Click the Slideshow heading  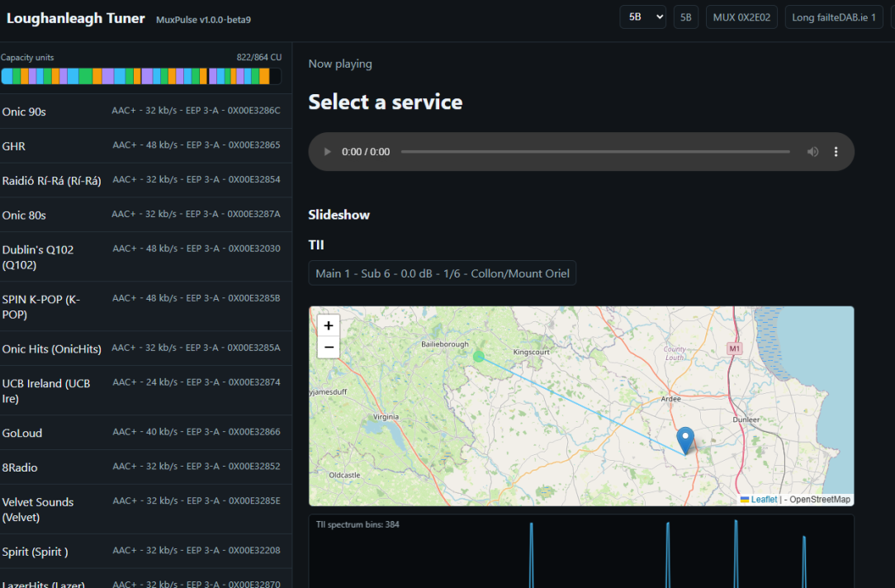pos(339,215)
